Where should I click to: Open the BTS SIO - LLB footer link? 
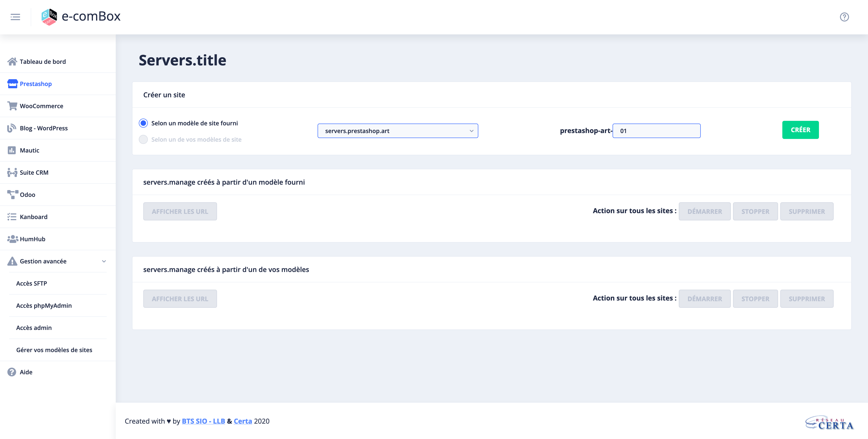point(203,421)
